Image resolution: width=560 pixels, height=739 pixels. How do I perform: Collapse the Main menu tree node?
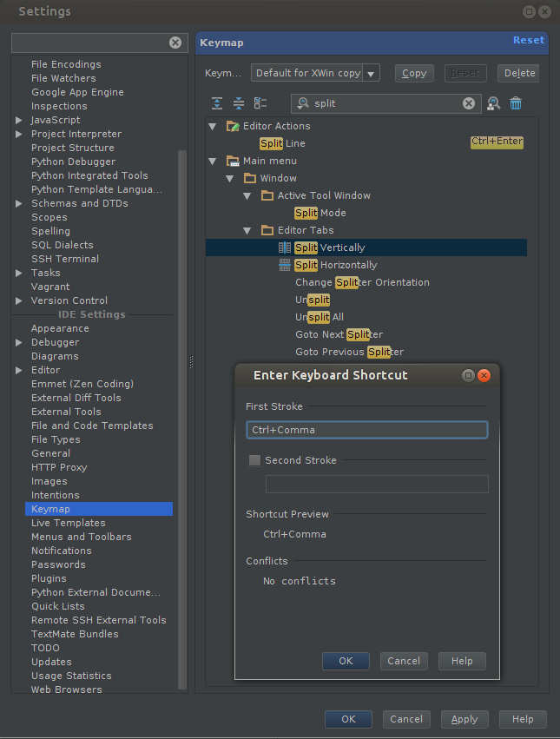(213, 162)
